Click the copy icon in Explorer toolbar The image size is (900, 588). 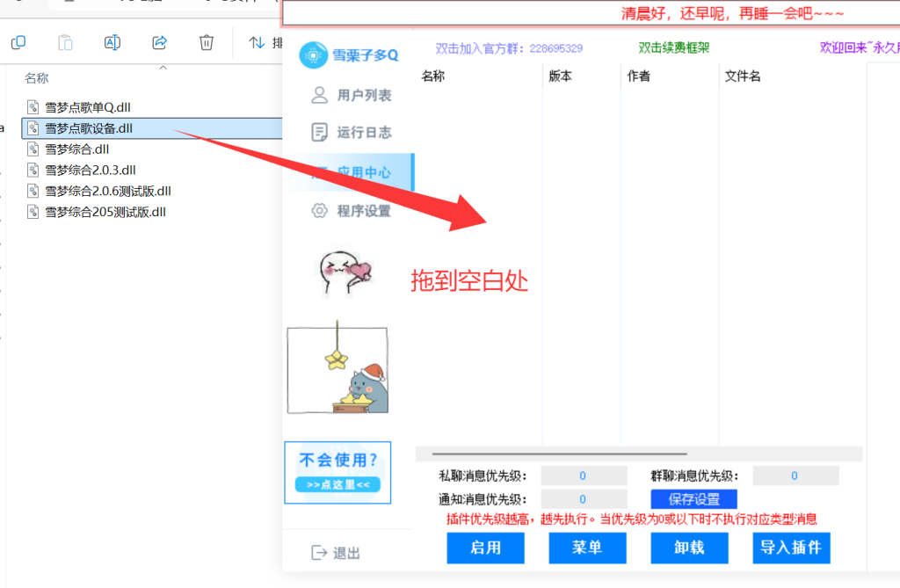click(x=18, y=42)
